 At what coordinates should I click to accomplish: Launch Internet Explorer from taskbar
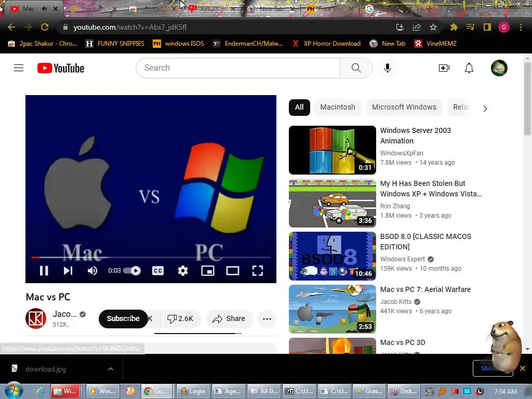click(40, 391)
